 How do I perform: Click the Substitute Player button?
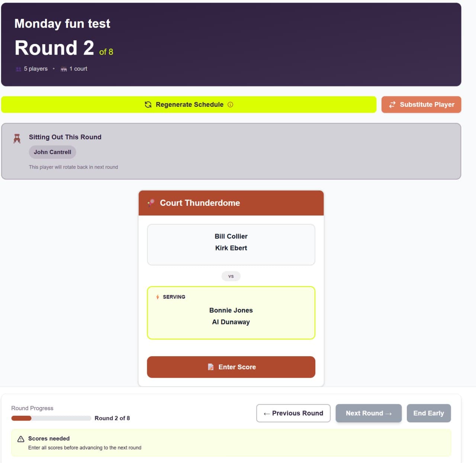point(421,105)
